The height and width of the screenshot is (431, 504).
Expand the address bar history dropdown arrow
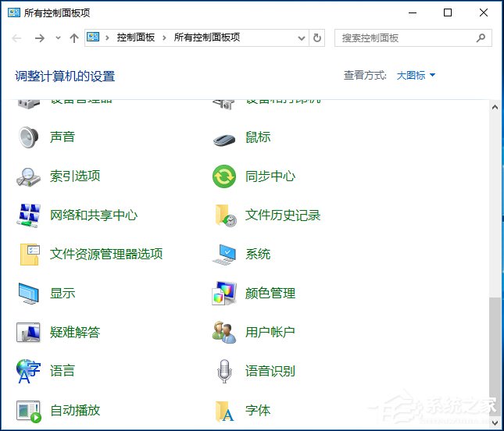click(302, 37)
